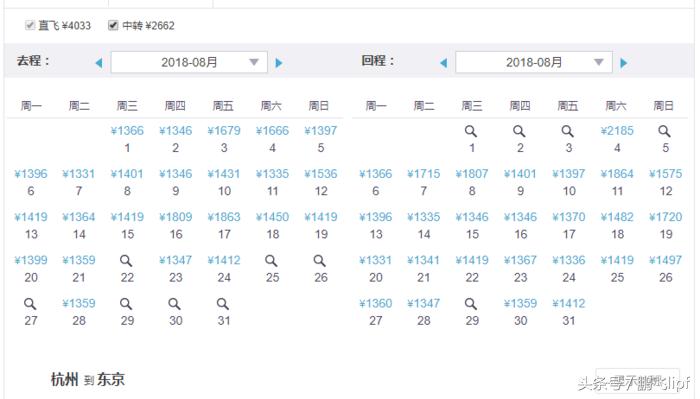Select departure August 10 at ¥1431
The height and width of the screenshot is (399, 700).
pos(224,174)
